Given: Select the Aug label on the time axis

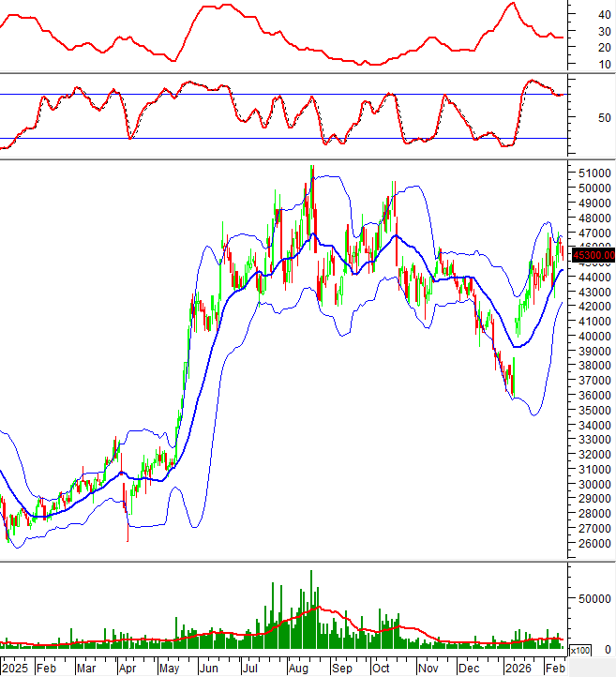Looking at the screenshot, I should coord(299,669).
